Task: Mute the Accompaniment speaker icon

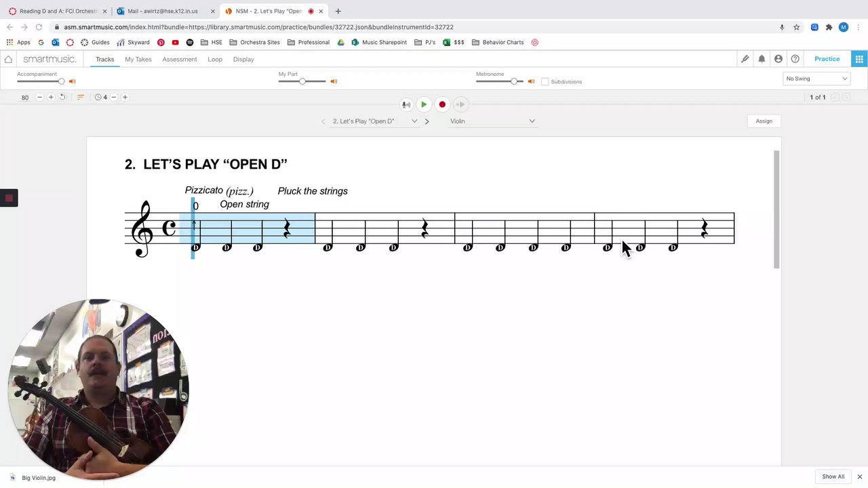Action: tap(72, 81)
